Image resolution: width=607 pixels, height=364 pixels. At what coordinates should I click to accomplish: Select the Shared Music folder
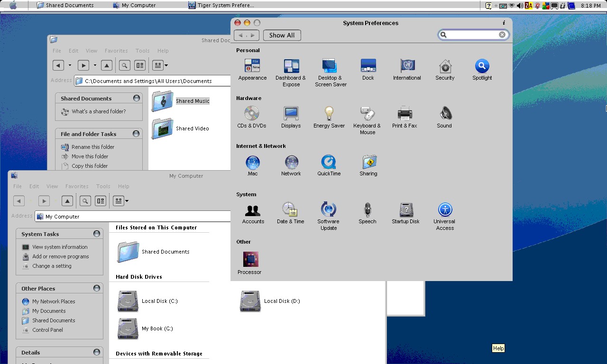click(181, 101)
